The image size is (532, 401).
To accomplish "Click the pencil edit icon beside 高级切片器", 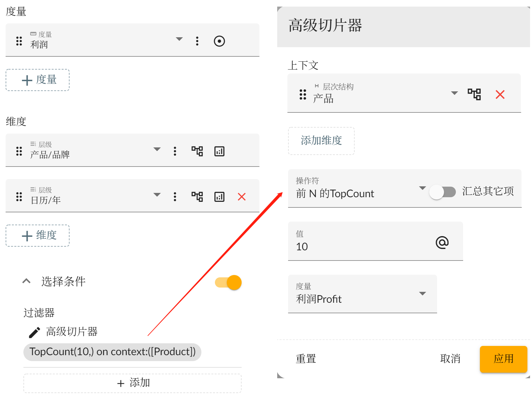I will 34,332.
